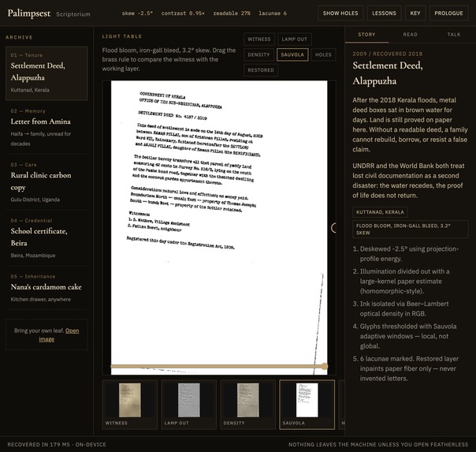Select the WITNESS layer button
Image resolution: width=476 pixels, height=452 pixels.
[x=259, y=39]
